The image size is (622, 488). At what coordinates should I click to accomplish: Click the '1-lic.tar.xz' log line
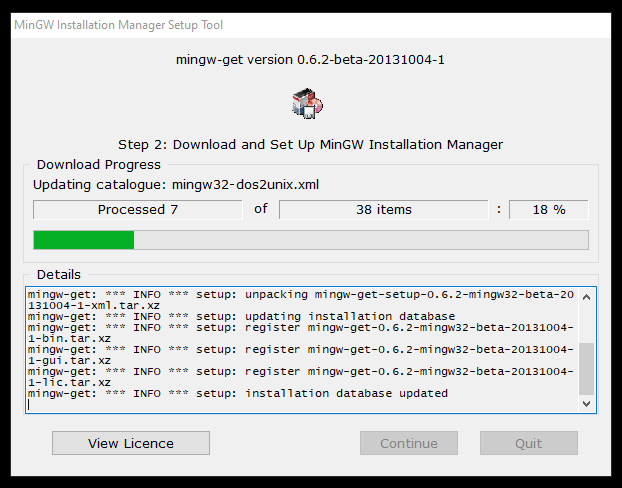click(x=69, y=383)
